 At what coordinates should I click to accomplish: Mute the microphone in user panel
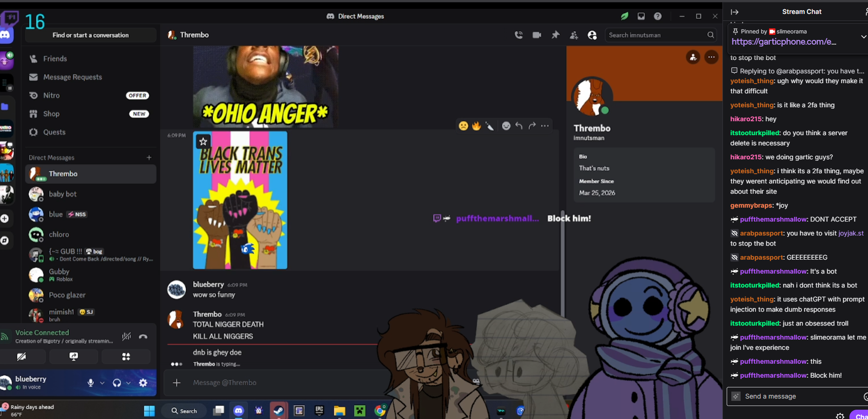(91, 383)
